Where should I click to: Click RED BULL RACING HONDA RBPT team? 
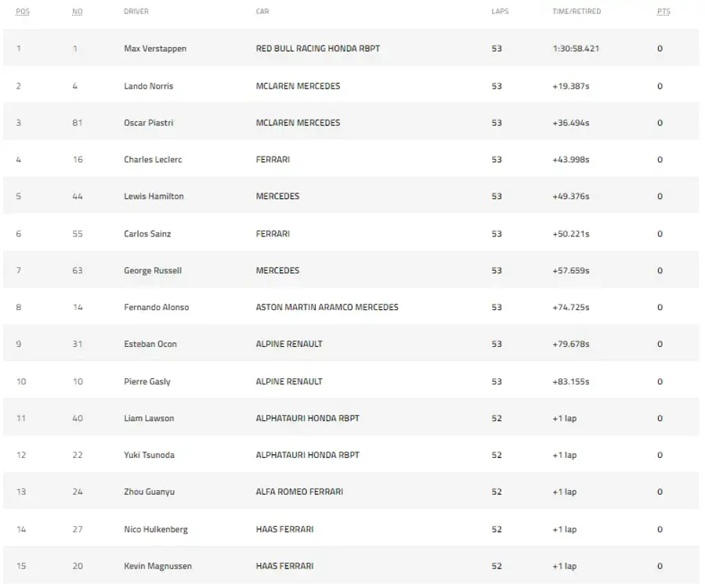coord(318,49)
